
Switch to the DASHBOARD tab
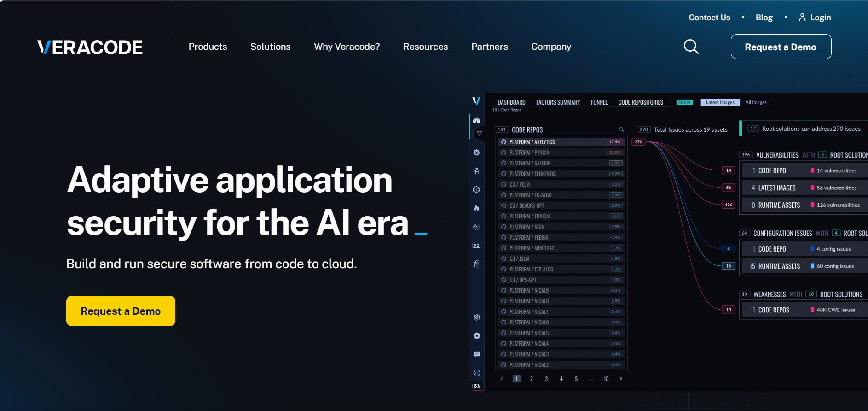(x=511, y=102)
